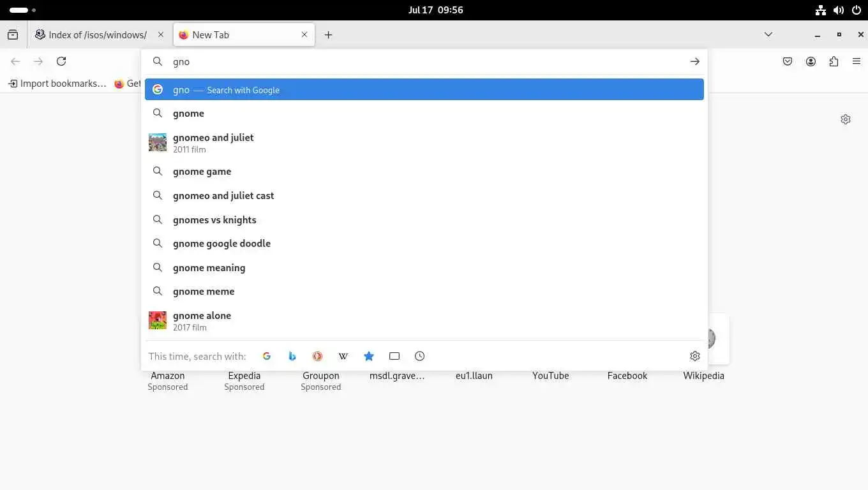Viewport: 868px width, 490px height.
Task: Open new tab page personalize gear
Action: (846, 119)
